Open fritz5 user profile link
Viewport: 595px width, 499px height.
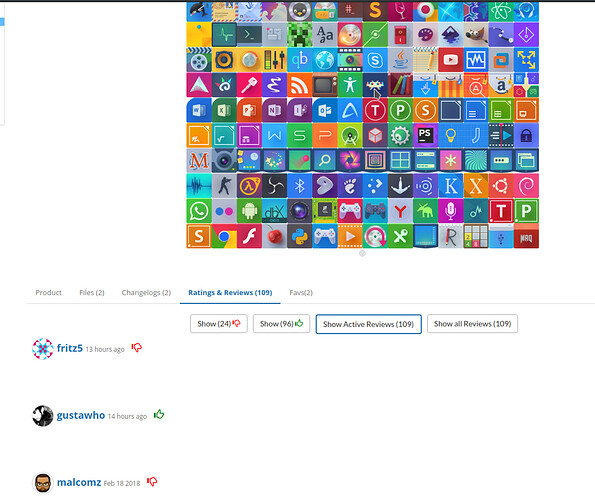69,348
